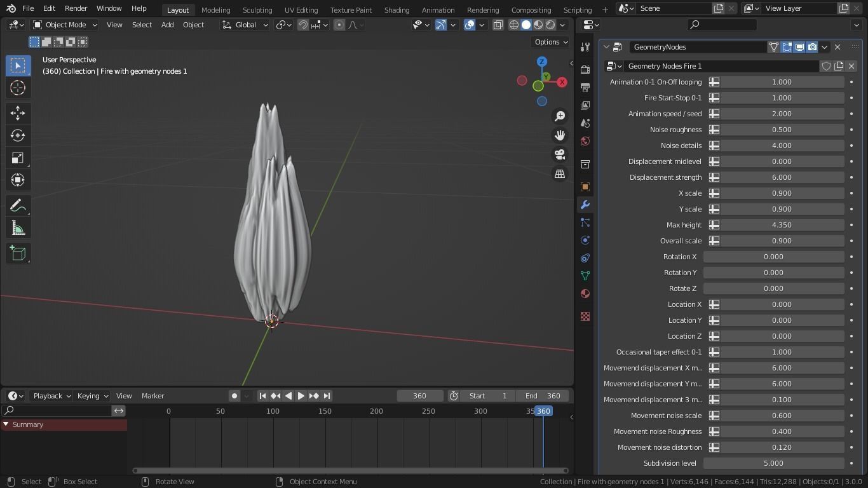This screenshot has width=868, height=488.
Task: Open the File menu
Action: [x=28, y=8]
